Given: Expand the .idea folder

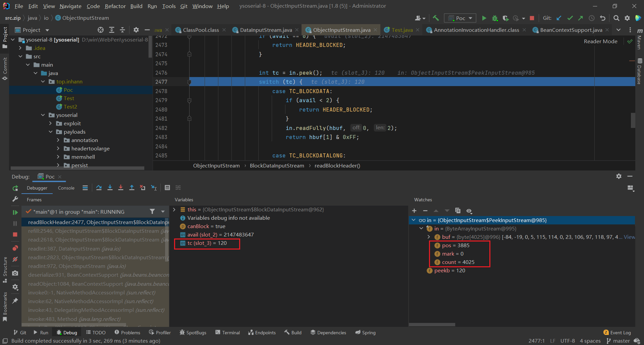Looking at the screenshot, I should pos(20,48).
